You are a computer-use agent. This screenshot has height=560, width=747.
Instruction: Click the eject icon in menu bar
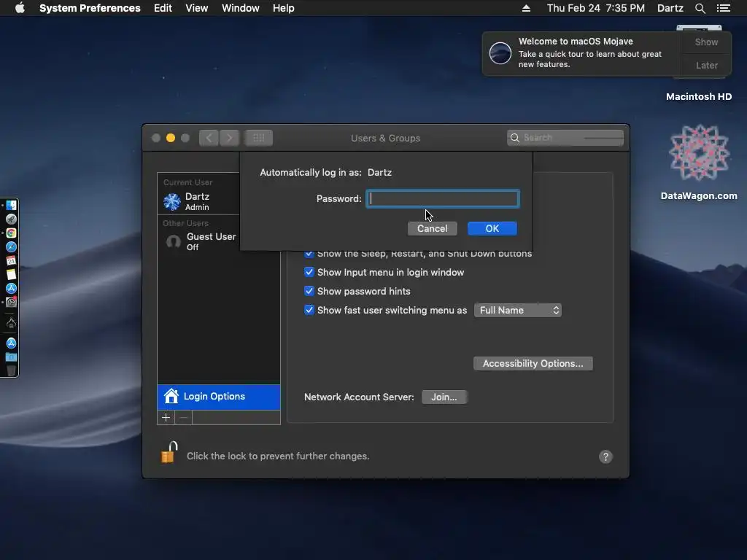click(x=526, y=8)
